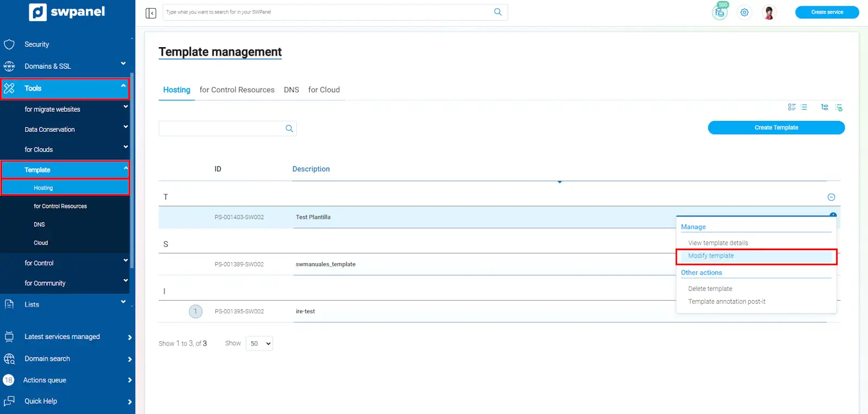The width and height of the screenshot is (868, 414).
Task: Toggle the compact bullet list view
Action: tap(804, 107)
